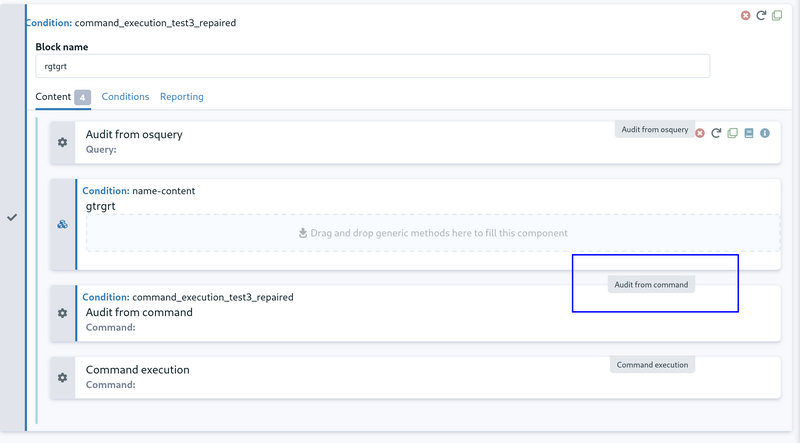Expand the Audit from command method card
The image size is (800, 443).
click(428, 313)
